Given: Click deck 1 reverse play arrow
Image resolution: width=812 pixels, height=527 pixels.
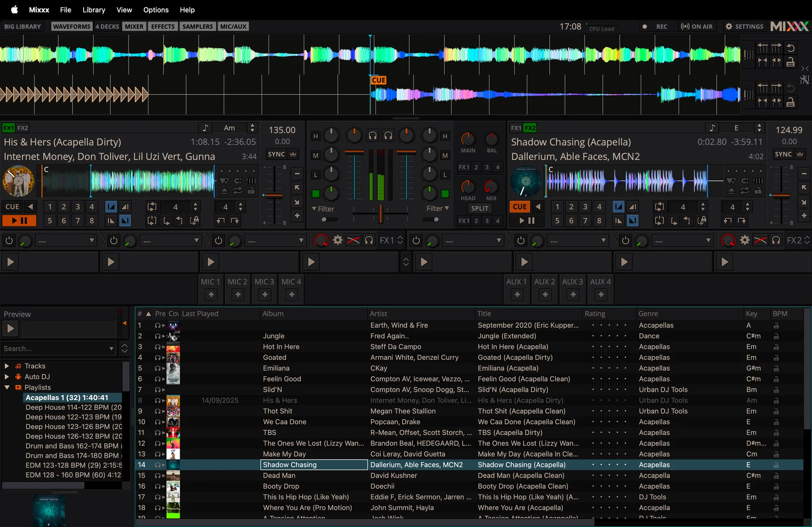Looking at the screenshot, I should [x=30, y=207].
